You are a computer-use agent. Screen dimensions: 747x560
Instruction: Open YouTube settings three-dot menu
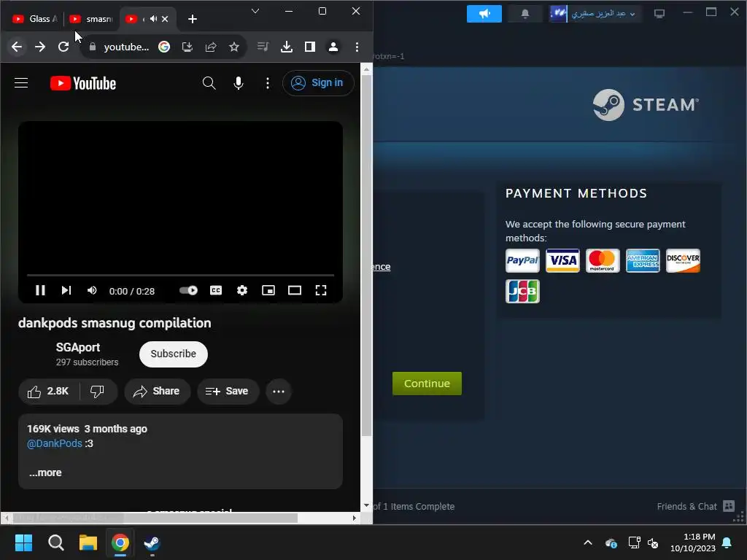(268, 83)
